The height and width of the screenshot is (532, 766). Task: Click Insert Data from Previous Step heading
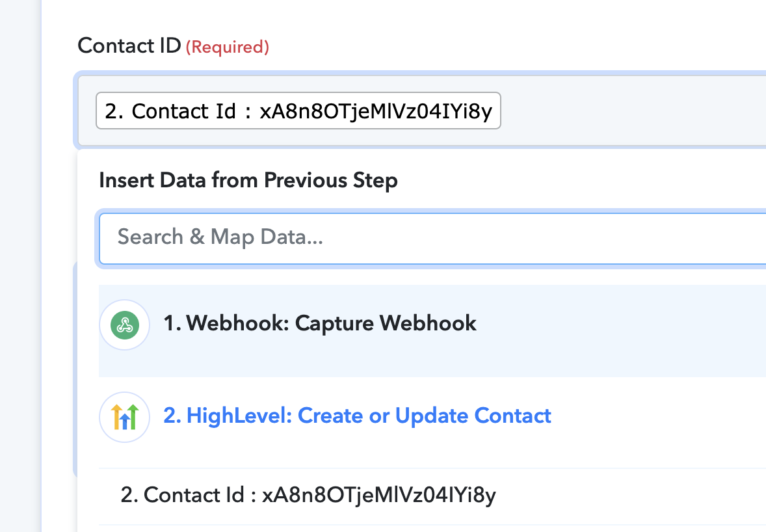pyautogui.click(x=248, y=180)
